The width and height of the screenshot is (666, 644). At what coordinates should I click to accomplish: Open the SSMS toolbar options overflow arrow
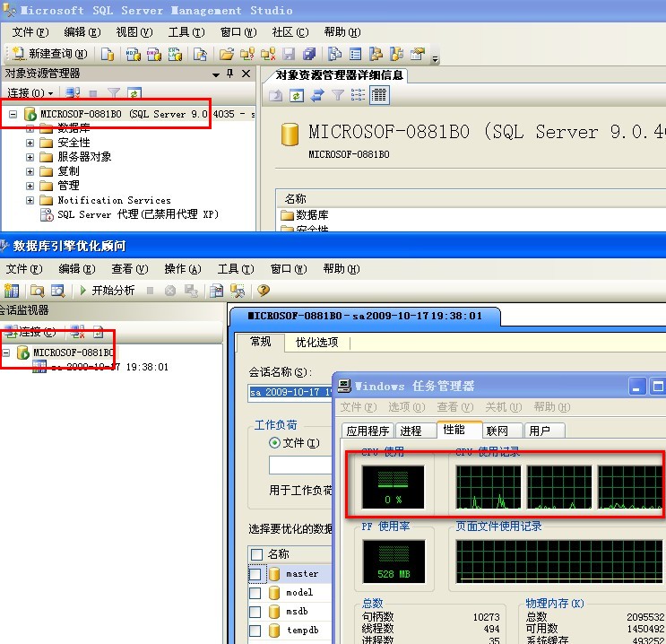[x=435, y=59]
